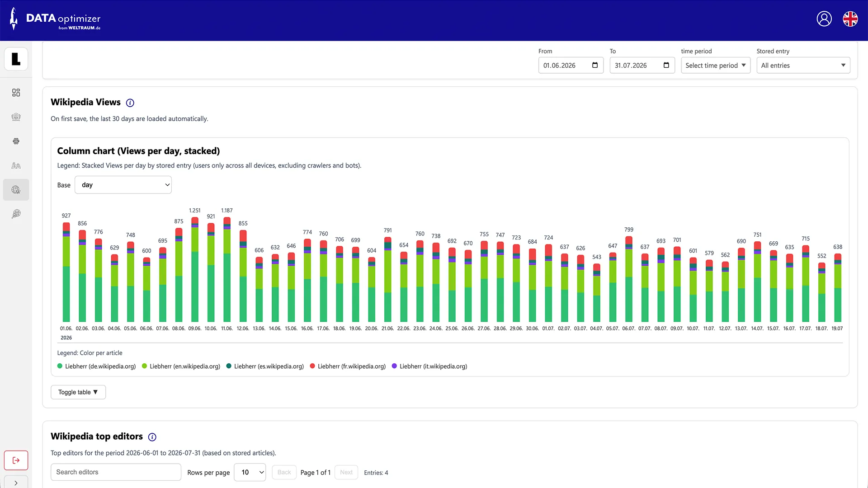Click the 21.06. bar with value 791

click(x=388, y=279)
